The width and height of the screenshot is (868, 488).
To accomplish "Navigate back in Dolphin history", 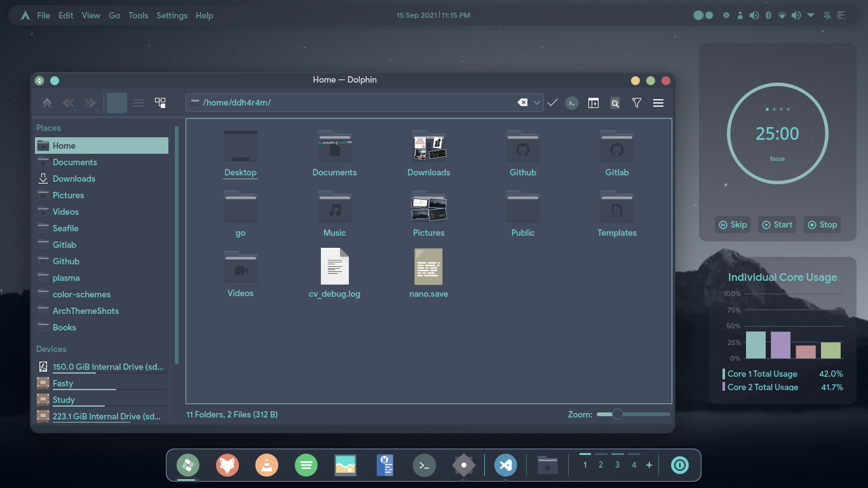I will 69,103.
